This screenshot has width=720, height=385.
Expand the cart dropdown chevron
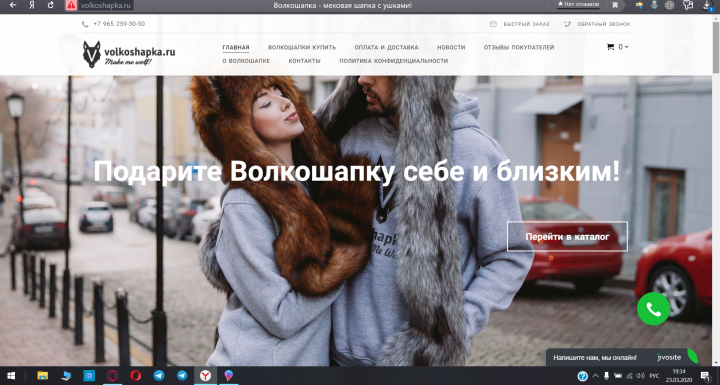[626, 47]
